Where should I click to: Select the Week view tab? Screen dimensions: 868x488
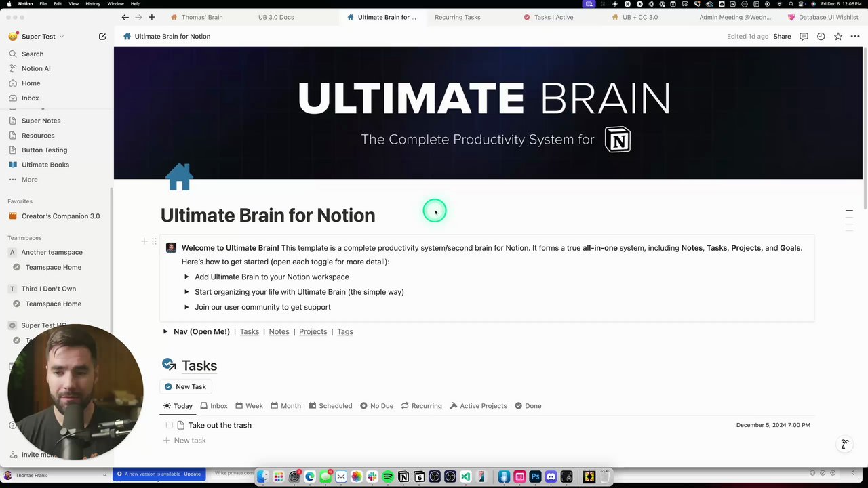pyautogui.click(x=249, y=406)
